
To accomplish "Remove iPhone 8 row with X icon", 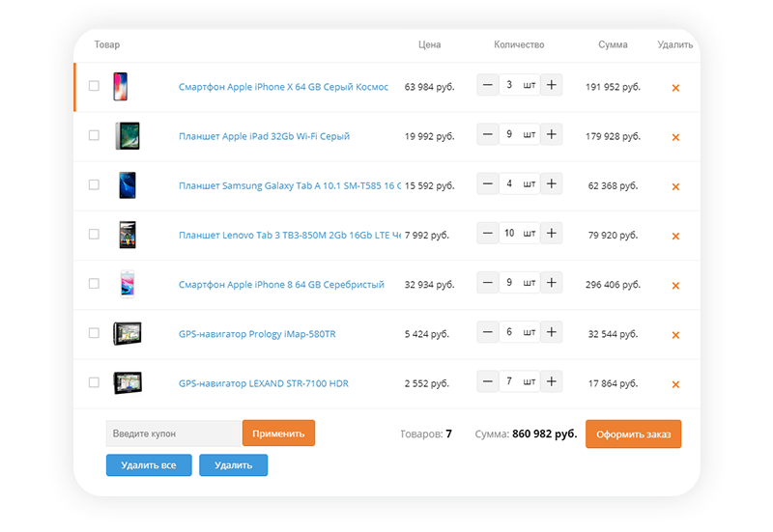I will pyautogui.click(x=675, y=286).
